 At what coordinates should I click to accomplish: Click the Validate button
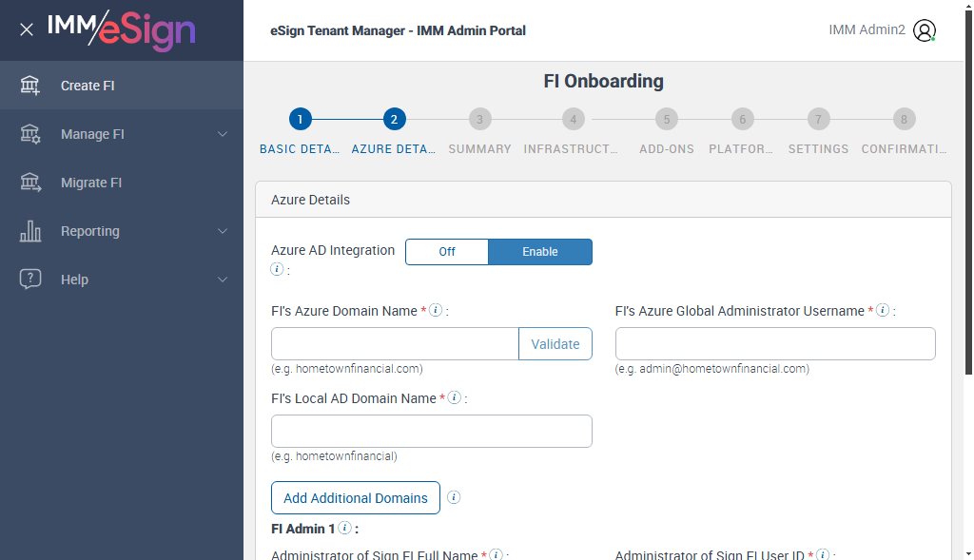555,343
